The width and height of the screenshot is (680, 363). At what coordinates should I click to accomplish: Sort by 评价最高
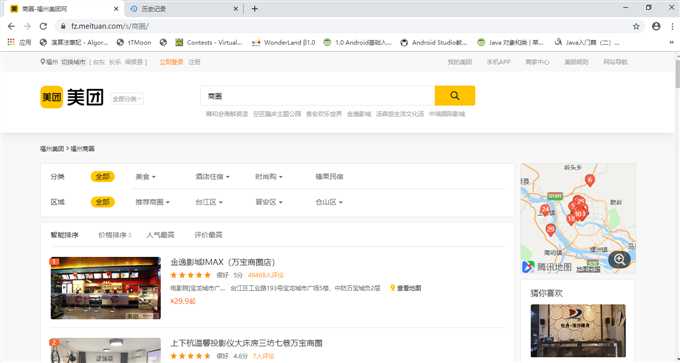click(208, 235)
